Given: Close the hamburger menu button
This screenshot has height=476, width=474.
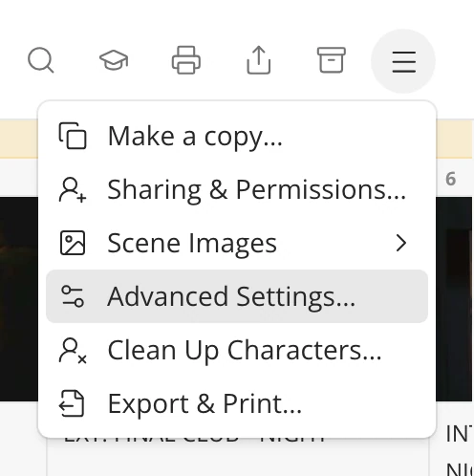Looking at the screenshot, I should (x=403, y=61).
